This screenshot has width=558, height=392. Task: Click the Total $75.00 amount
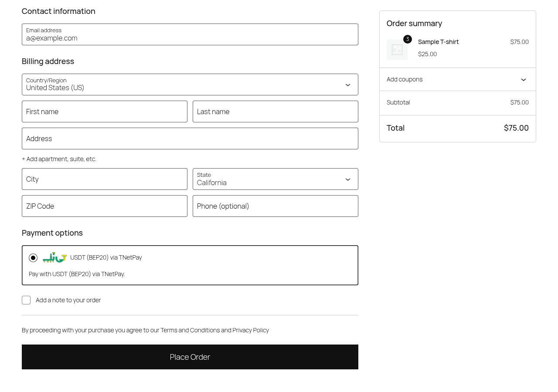click(516, 128)
